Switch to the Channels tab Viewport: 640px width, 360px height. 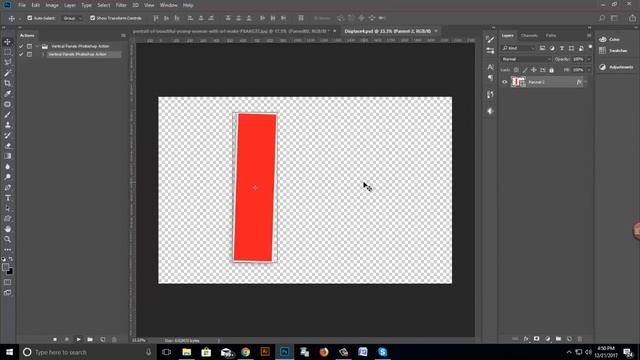pos(529,36)
